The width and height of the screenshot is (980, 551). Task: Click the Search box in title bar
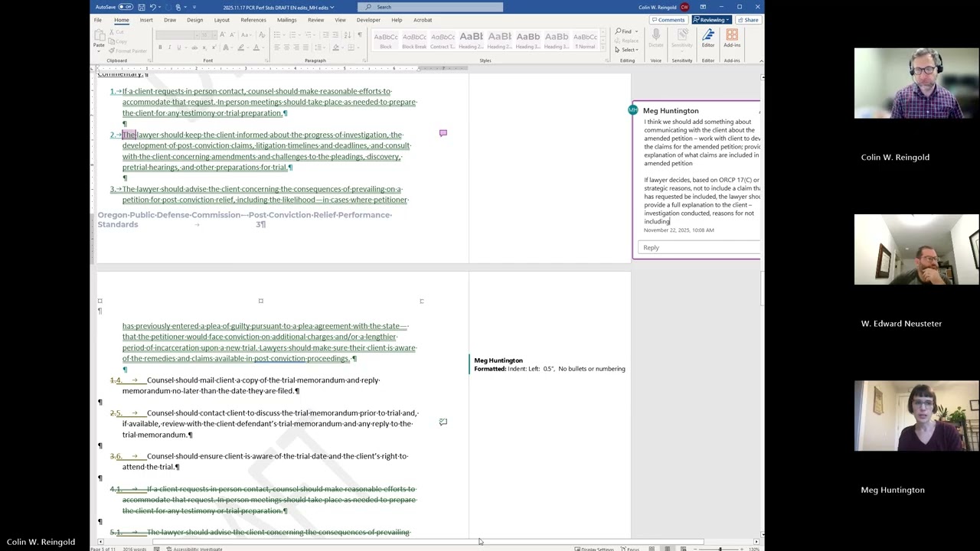(430, 7)
